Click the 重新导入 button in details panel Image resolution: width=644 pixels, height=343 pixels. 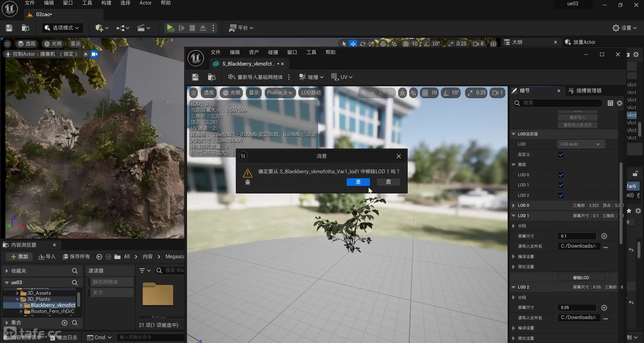point(577,118)
